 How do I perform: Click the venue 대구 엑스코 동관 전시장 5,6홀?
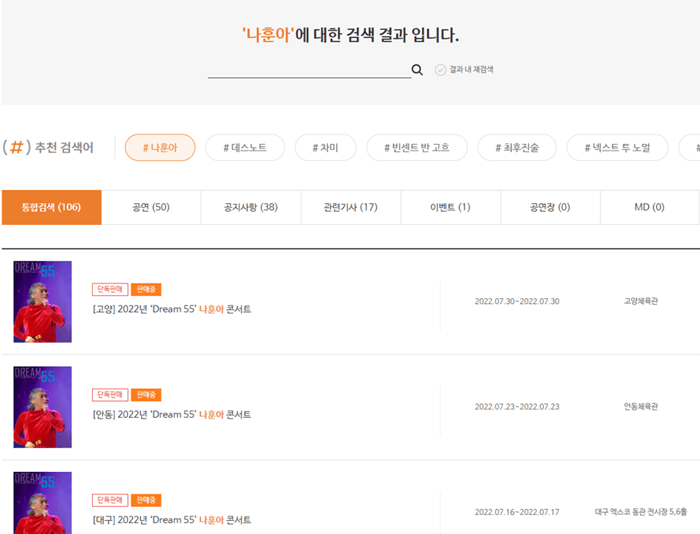pos(641,512)
